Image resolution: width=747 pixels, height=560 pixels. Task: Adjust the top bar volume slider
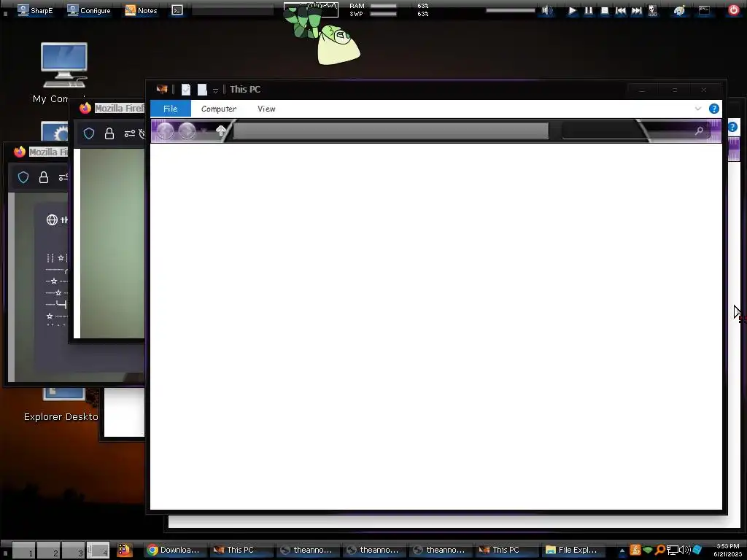tap(510, 10)
